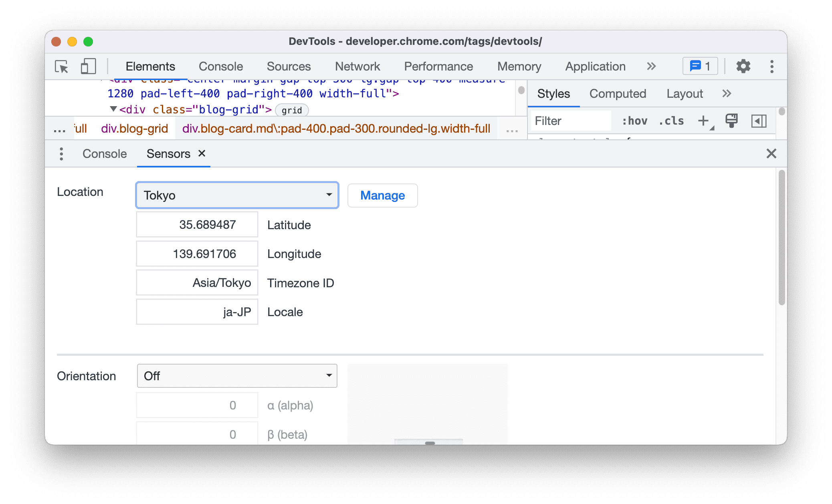Open the Location preset dropdown

(x=236, y=194)
